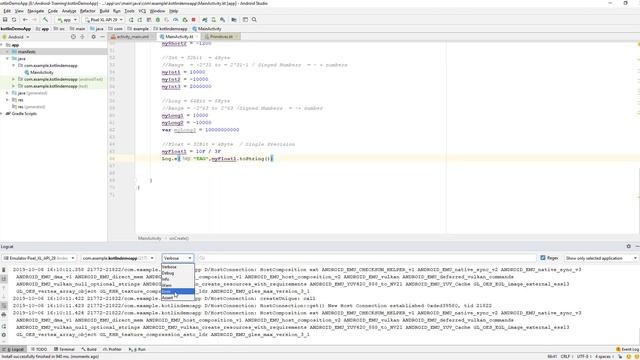Click the UTF-8 encoding in status bar
The image size is (640, 360).
point(583,356)
